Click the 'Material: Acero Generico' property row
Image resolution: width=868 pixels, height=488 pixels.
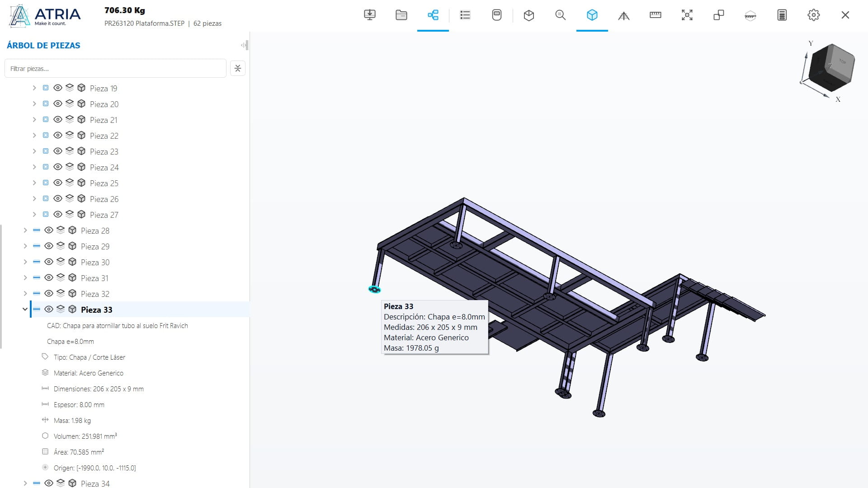89,373
